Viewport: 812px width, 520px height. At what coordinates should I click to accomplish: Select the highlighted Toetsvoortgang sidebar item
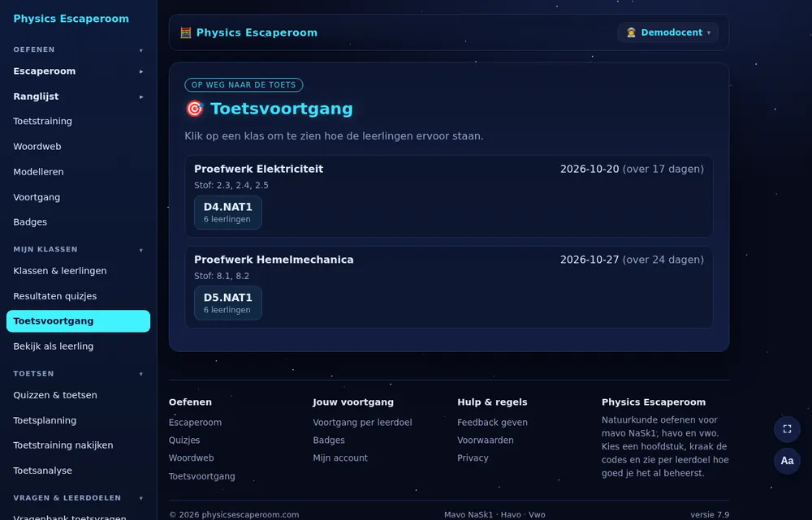pos(78,320)
